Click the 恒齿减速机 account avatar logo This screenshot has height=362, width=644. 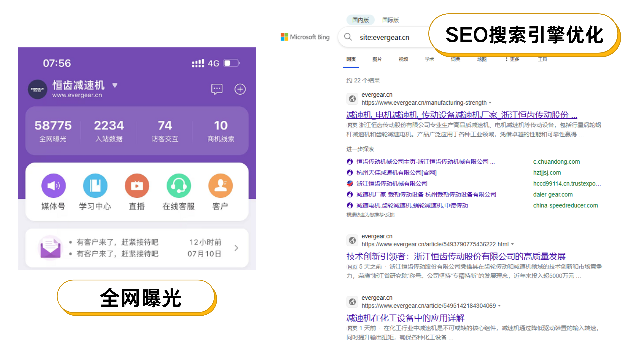tap(37, 89)
